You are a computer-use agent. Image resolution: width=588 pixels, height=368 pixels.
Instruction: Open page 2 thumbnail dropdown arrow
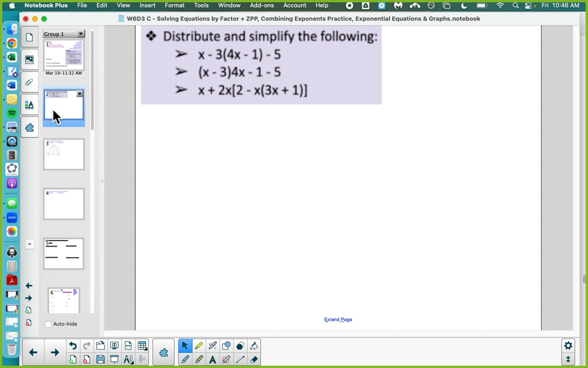[79, 94]
